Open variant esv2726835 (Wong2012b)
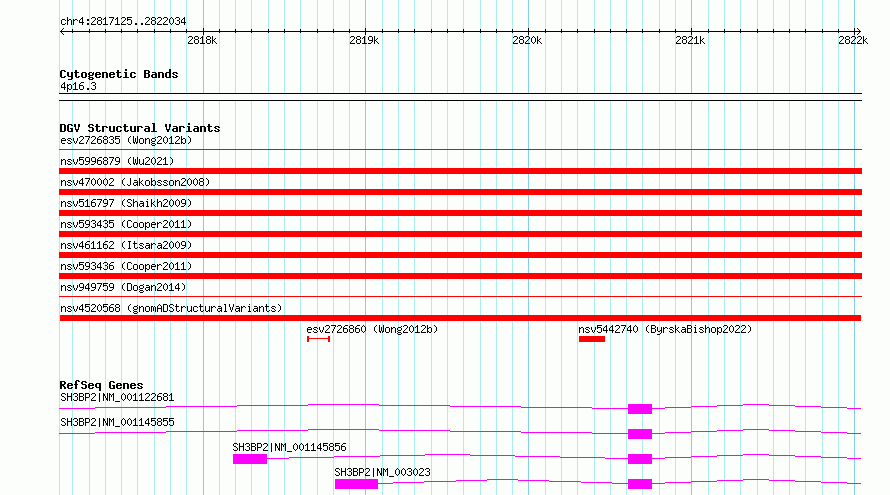This screenshot has height=495, width=890. pyautogui.click(x=126, y=140)
